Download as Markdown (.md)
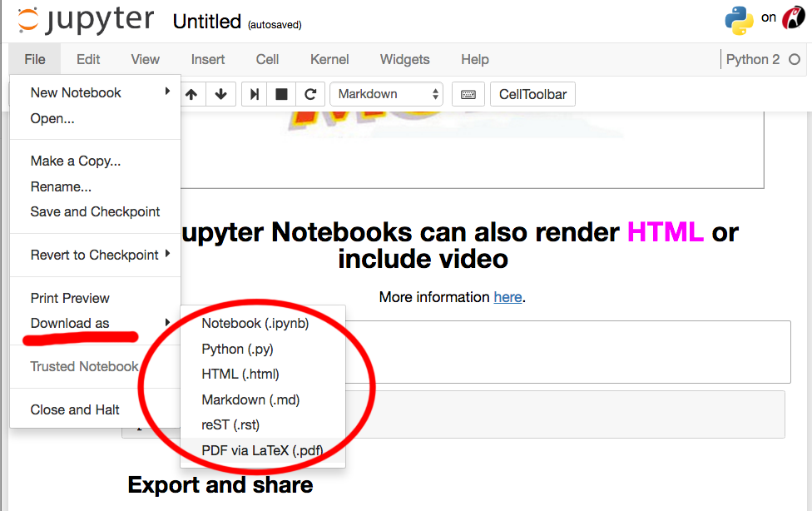Image resolution: width=812 pixels, height=511 pixels. 263,399
